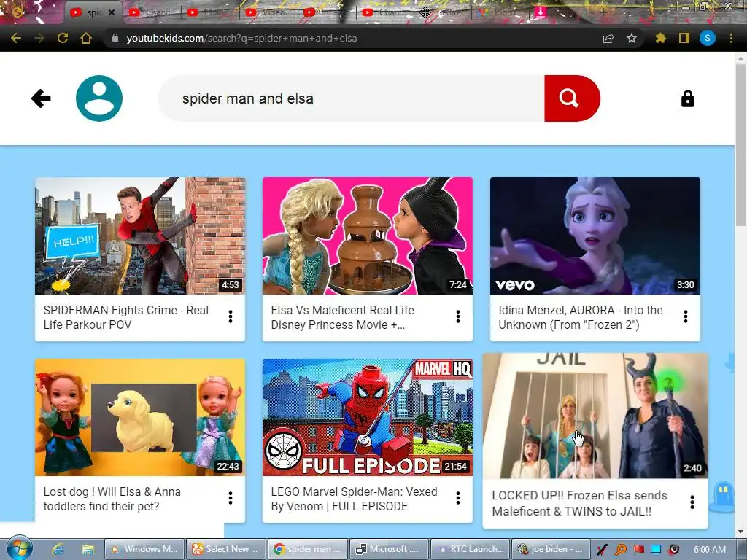Play the LEGO Spider-Man FULL EPISODE thumbnail
The image size is (747, 560).
(x=368, y=418)
